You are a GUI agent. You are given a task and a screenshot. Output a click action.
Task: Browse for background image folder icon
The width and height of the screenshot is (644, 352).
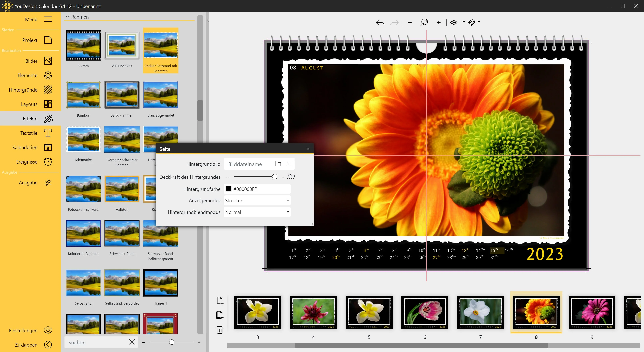pos(278,164)
